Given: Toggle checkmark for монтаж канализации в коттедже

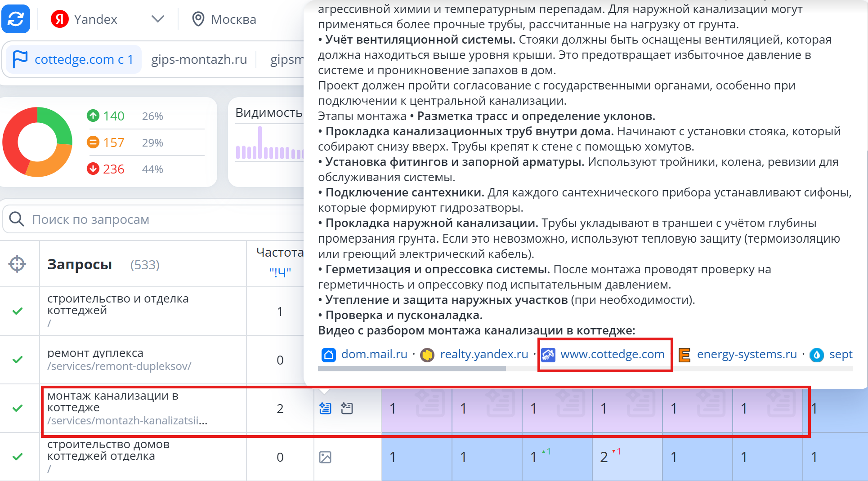Looking at the screenshot, I should (18, 408).
